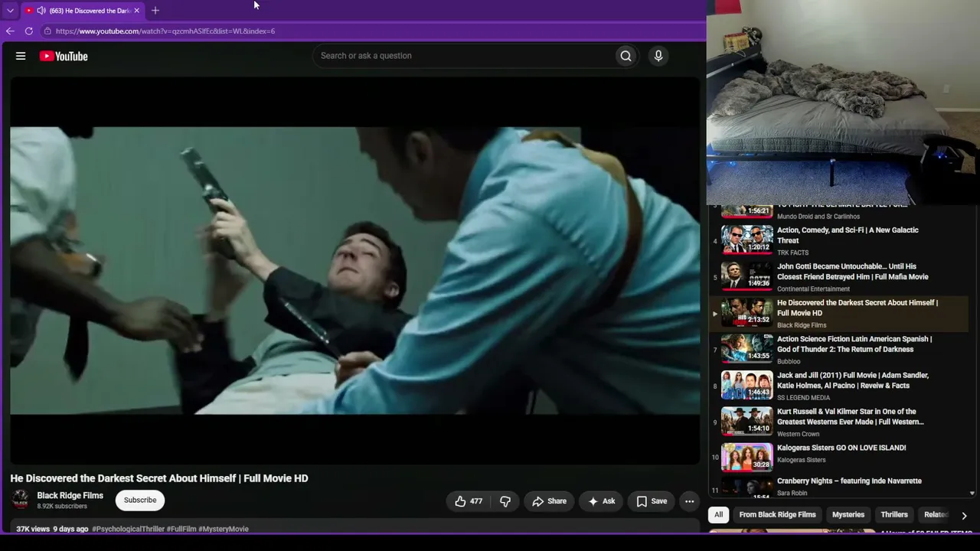The image size is (980, 551).
Task: Click the Western Crown channel name
Action: (798, 434)
